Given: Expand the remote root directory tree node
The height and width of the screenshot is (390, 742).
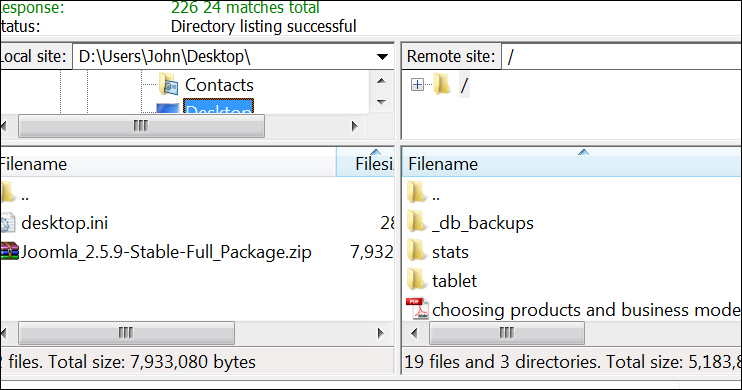Looking at the screenshot, I should (x=417, y=85).
